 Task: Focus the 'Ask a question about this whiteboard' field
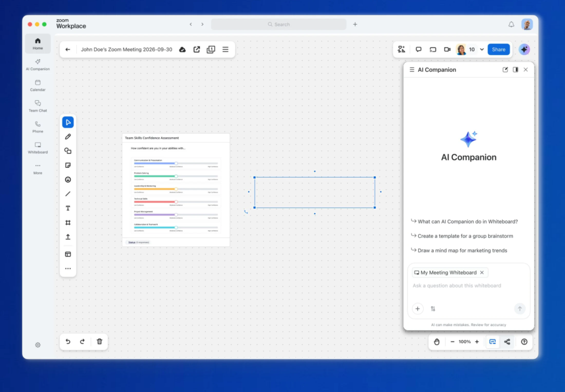click(469, 286)
